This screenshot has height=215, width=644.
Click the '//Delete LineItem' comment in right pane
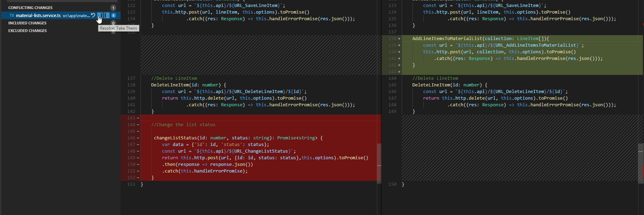tap(435, 78)
